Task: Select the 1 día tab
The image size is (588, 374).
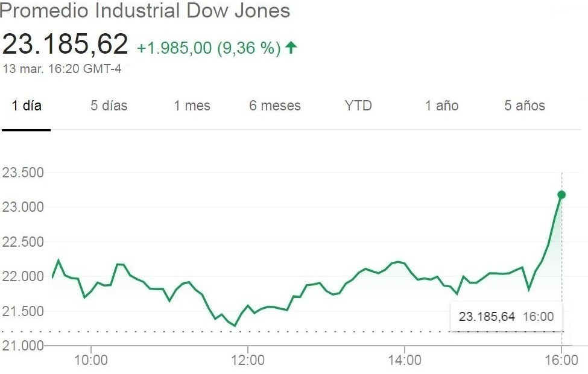Action: [x=27, y=106]
